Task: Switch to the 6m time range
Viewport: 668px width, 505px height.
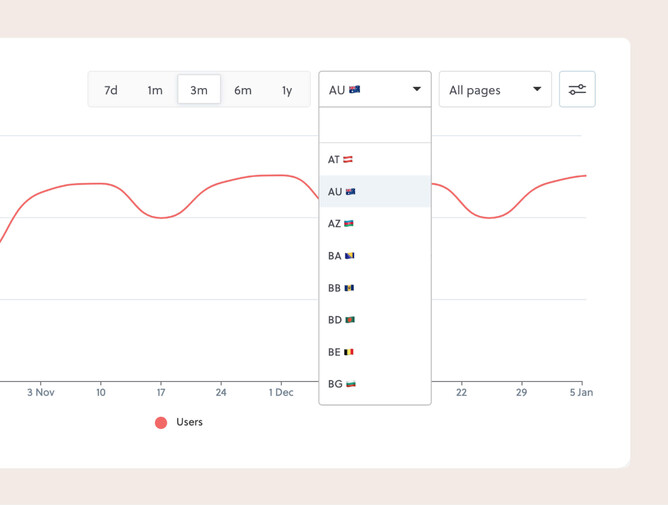Action: 243,90
